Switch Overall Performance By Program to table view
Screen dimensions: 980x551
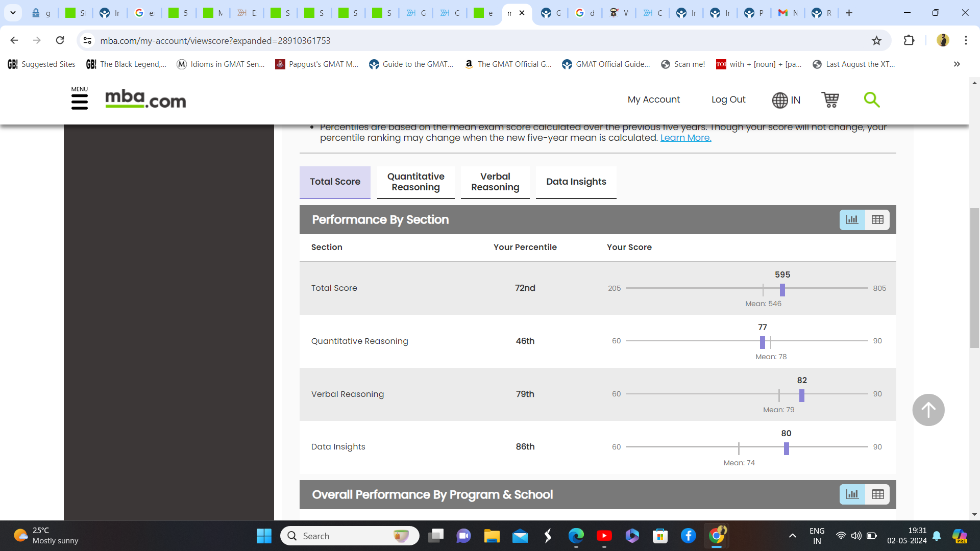coord(877,494)
